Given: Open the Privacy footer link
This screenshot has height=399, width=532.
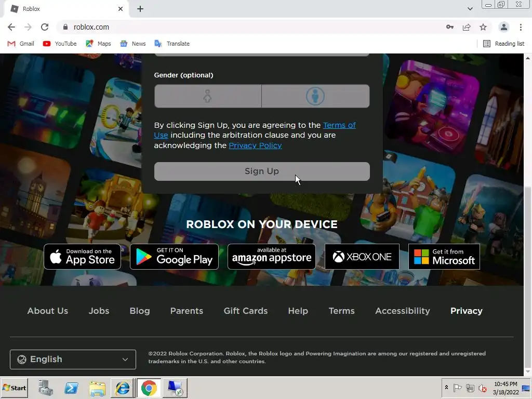Looking at the screenshot, I should pos(466,311).
